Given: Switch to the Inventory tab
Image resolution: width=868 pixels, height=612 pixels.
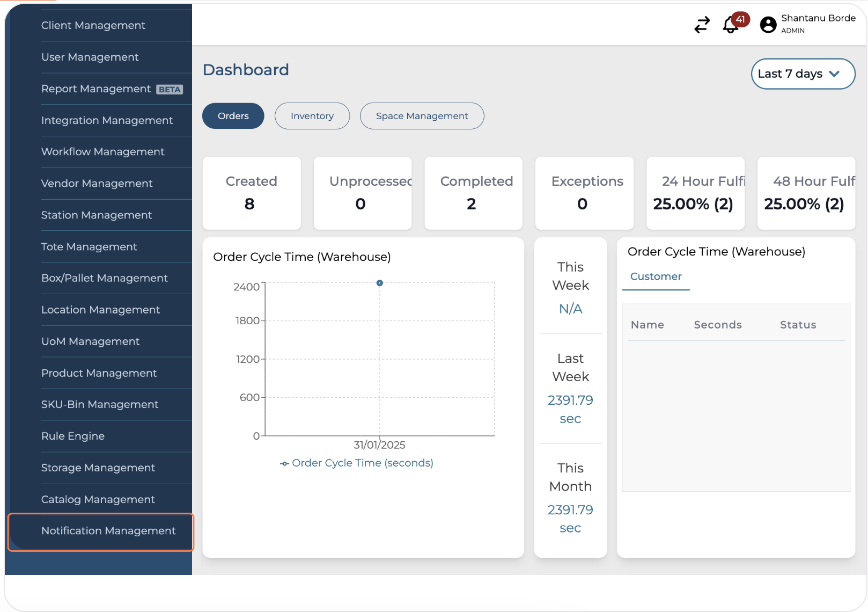Looking at the screenshot, I should point(312,116).
